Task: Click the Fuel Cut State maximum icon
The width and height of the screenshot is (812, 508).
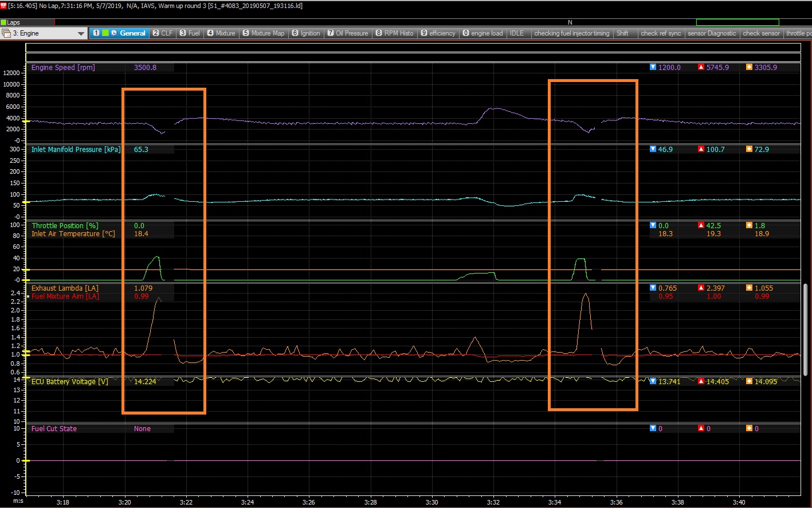Action: 701,428
